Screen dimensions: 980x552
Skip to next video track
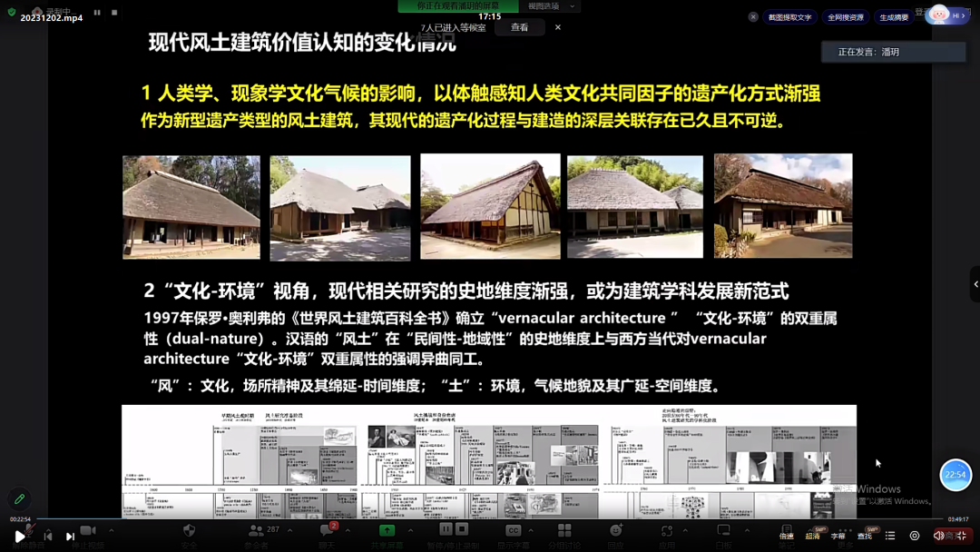click(70, 537)
